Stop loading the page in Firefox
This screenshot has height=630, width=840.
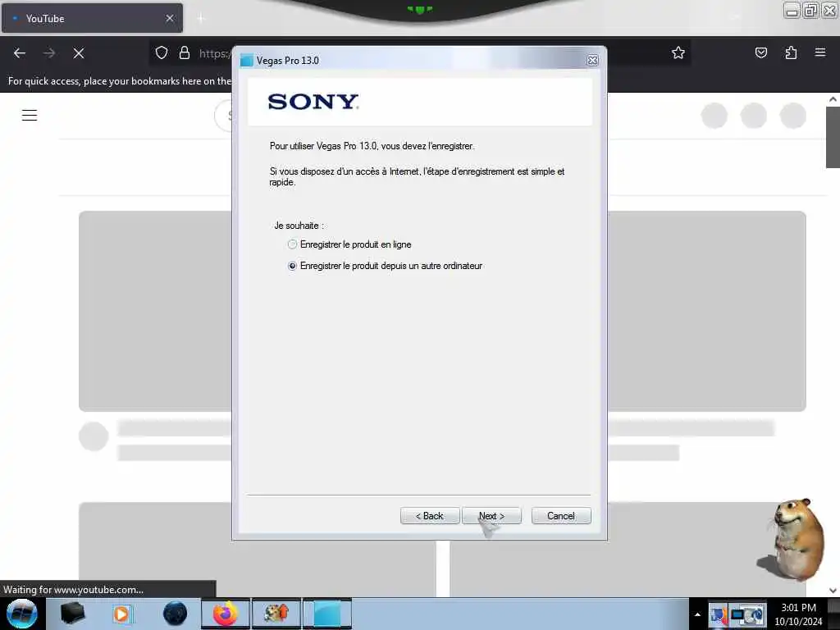(79, 53)
